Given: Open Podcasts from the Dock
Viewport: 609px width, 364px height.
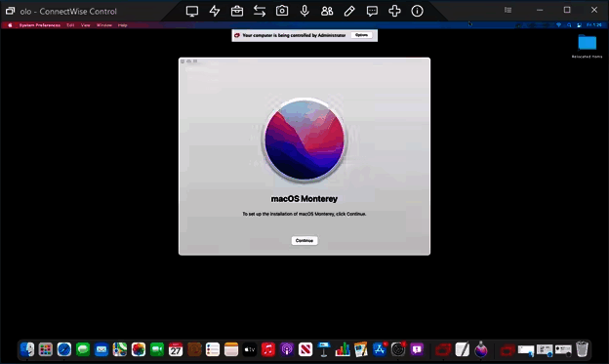Looking at the screenshot, I should coord(287,349).
